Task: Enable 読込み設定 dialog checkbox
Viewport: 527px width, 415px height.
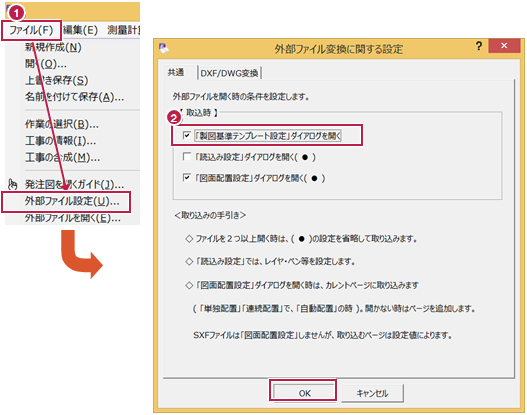Action: point(187,157)
